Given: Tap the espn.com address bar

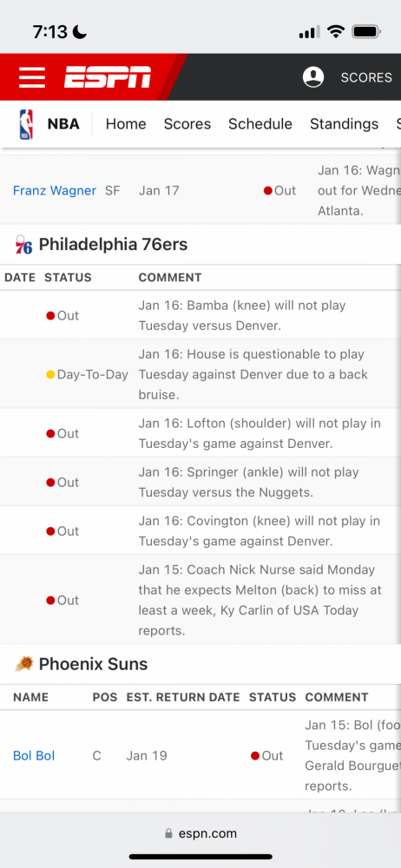Looking at the screenshot, I should coord(200,833).
